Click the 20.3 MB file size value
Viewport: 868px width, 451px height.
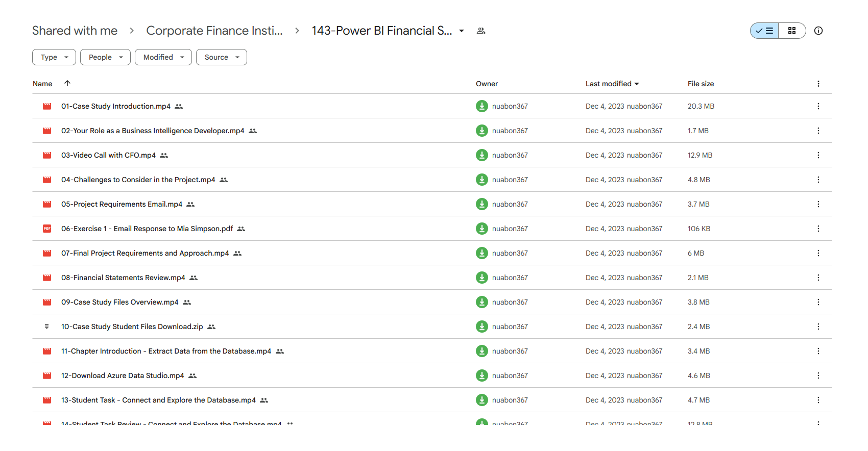[x=701, y=106]
